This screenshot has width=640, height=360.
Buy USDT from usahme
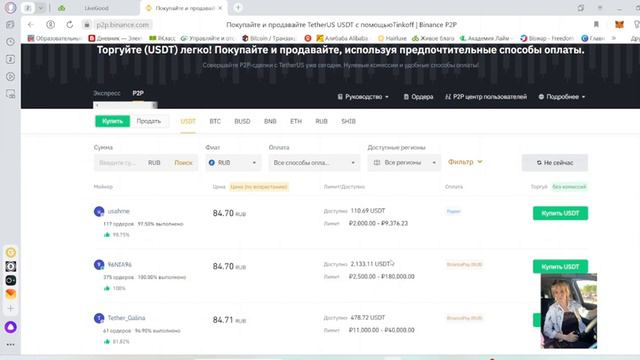pyautogui.click(x=560, y=213)
